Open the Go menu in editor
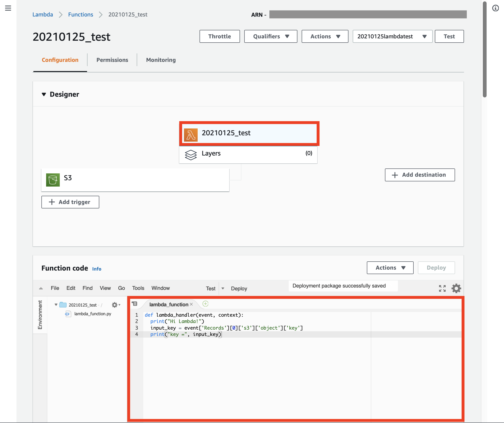The image size is (504, 423). tap(121, 288)
